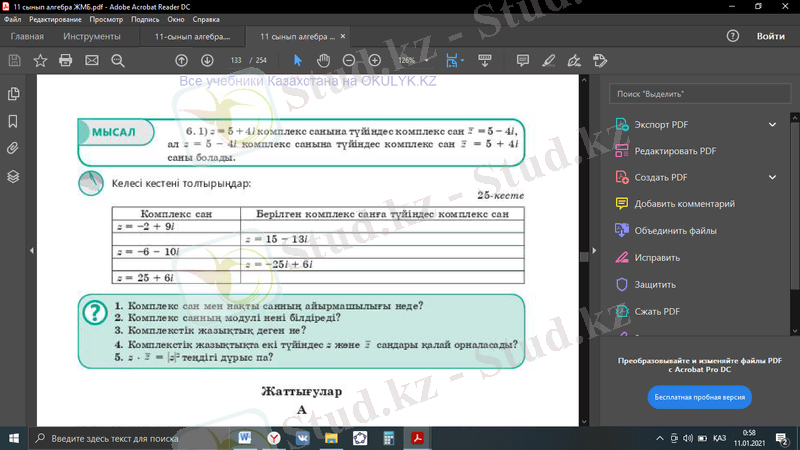800x450 pixels.
Task: Open the attachments paperclip panel
Action: [x=14, y=148]
